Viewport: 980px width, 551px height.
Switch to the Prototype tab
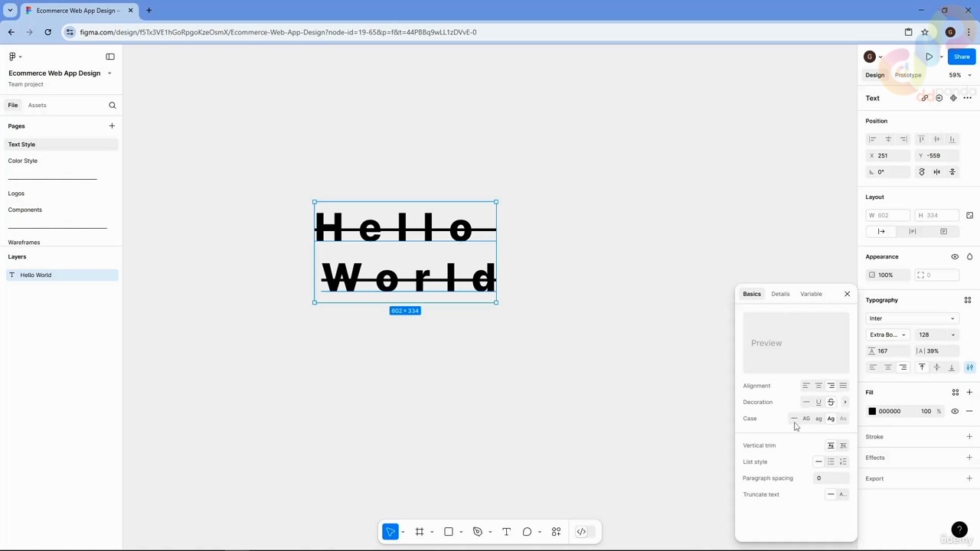click(908, 75)
